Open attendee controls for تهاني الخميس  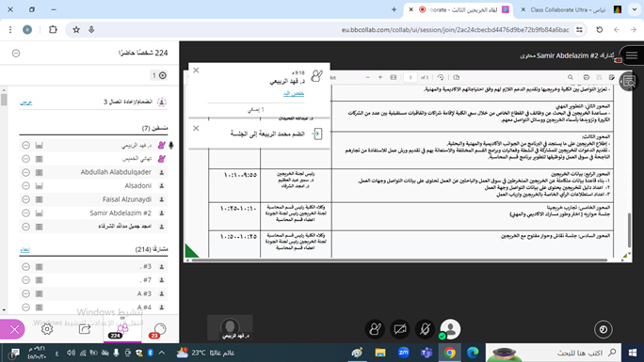pyautogui.click(x=25, y=159)
